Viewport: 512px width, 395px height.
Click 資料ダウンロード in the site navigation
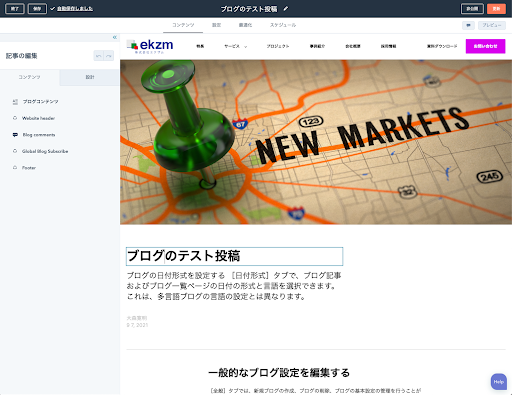coord(442,46)
